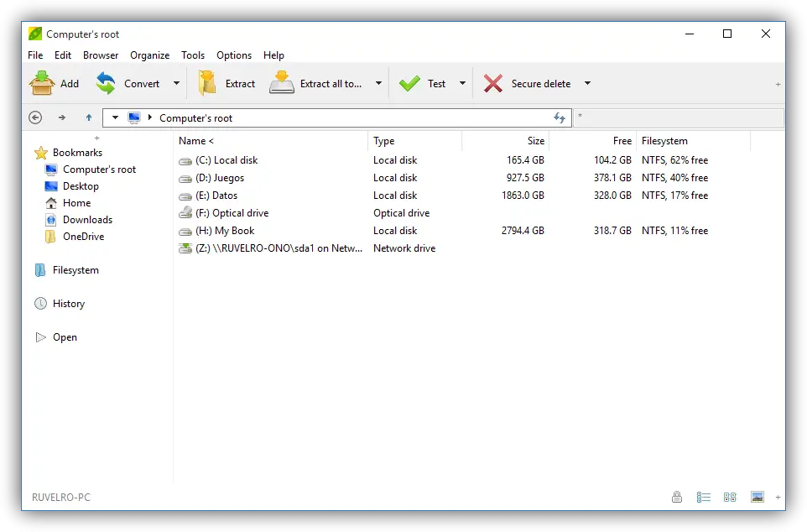Click the Extract folder icon
Image resolution: width=807 pixels, height=532 pixels.
(x=207, y=83)
